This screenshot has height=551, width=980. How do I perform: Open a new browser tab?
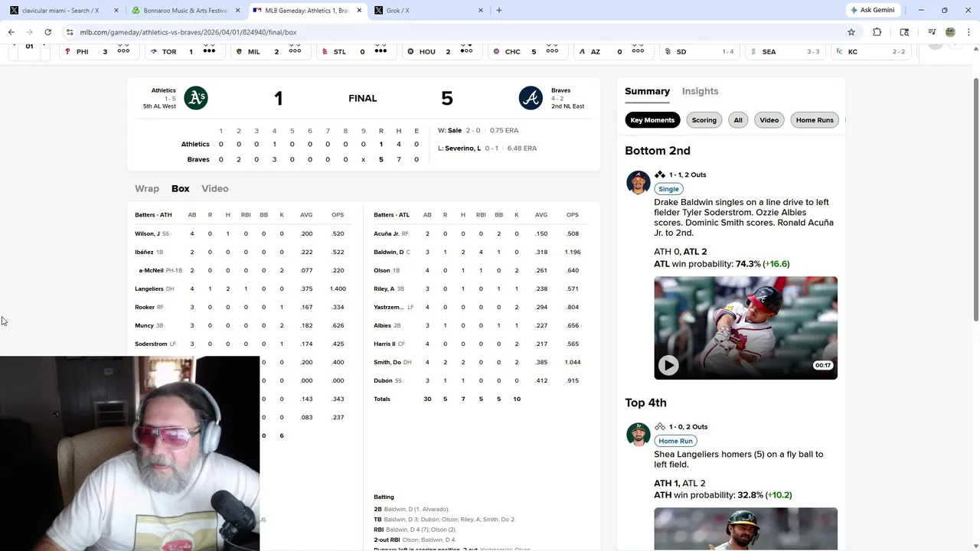(x=499, y=10)
